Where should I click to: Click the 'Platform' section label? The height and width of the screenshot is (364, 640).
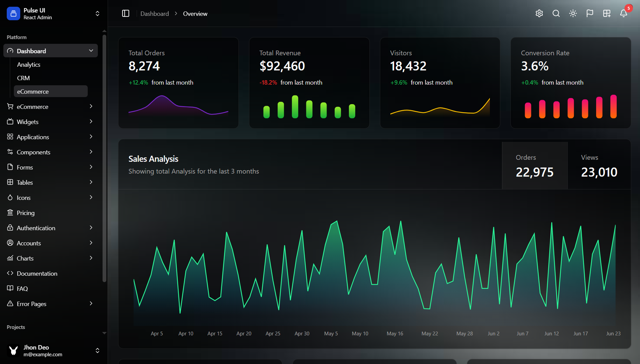(x=17, y=37)
